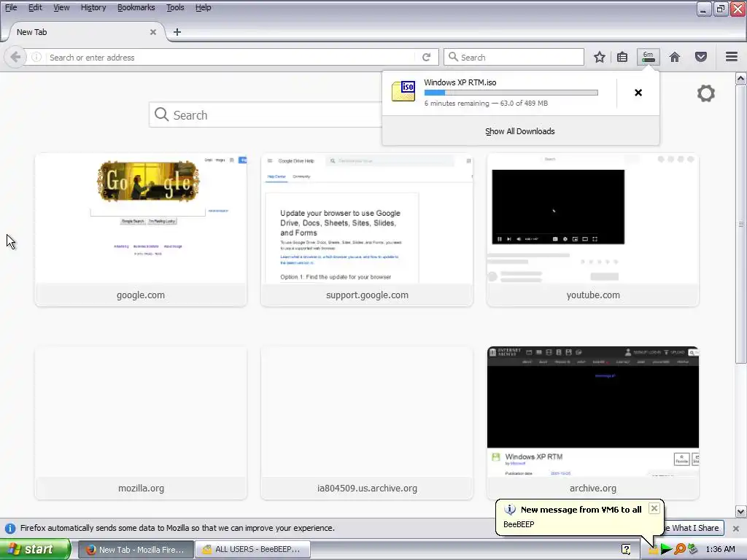Click Show All Downloads
The height and width of the screenshot is (560, 747).
click(520, 131)
